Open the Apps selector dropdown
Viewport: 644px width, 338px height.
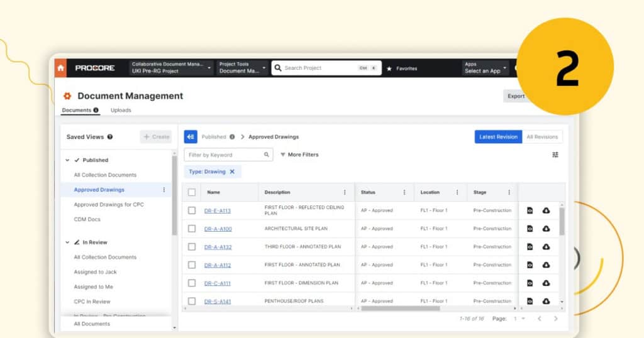pyautogui.click(x=486, y=68)
